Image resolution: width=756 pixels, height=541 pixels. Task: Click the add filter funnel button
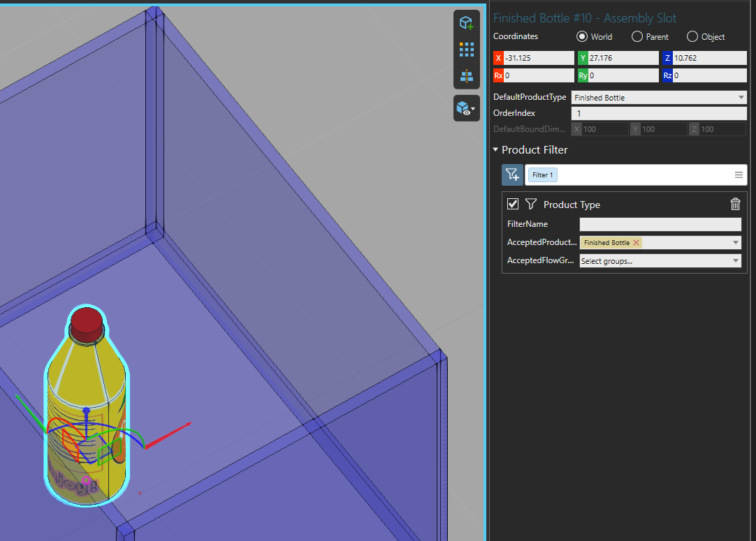512,175
